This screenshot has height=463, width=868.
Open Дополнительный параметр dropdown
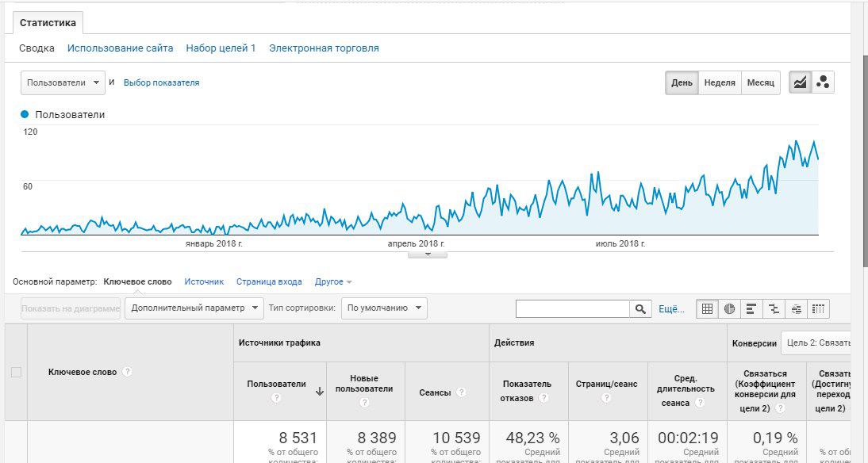(194, 308)
